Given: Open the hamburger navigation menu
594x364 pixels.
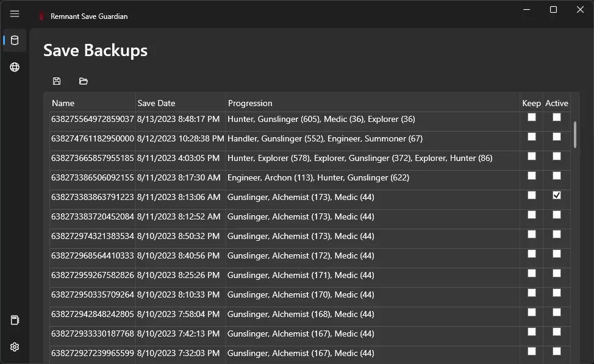Looking at the screenshot, I should pyautogui.click(x=15, y=14).
